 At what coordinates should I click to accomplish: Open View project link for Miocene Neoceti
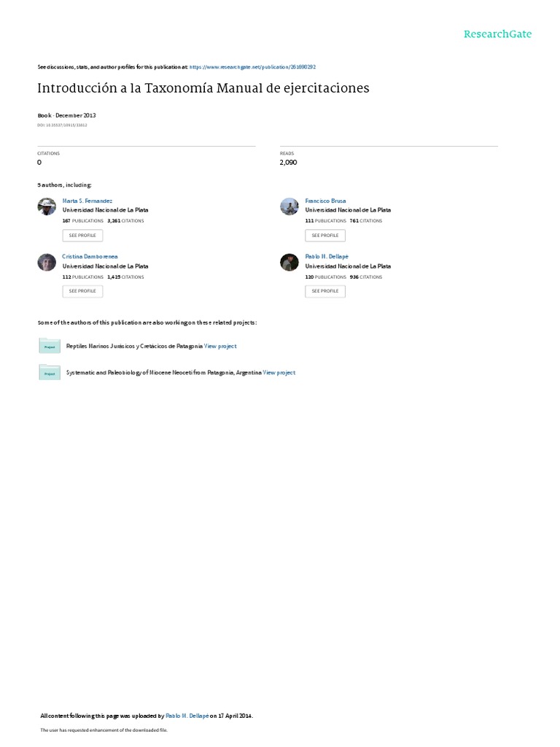tap(279, 373)
